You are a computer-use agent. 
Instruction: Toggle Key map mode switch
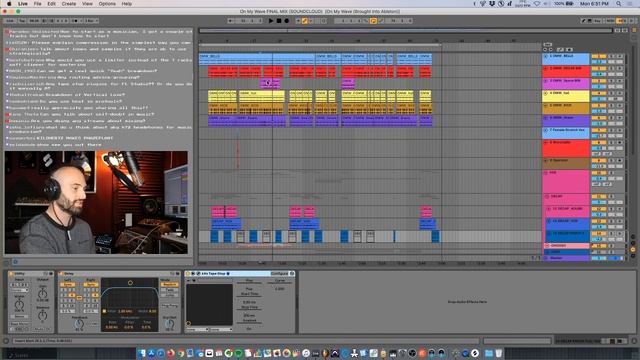point(598,20)
